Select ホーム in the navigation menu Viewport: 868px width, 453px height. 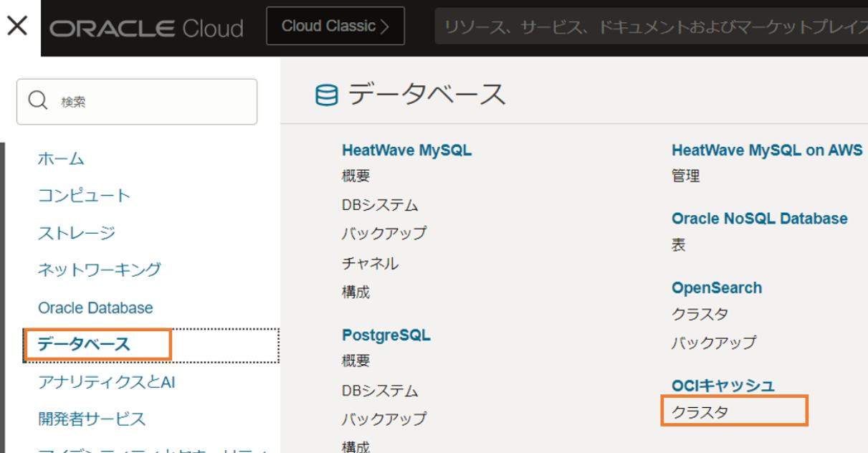click(x=61, y=158)
